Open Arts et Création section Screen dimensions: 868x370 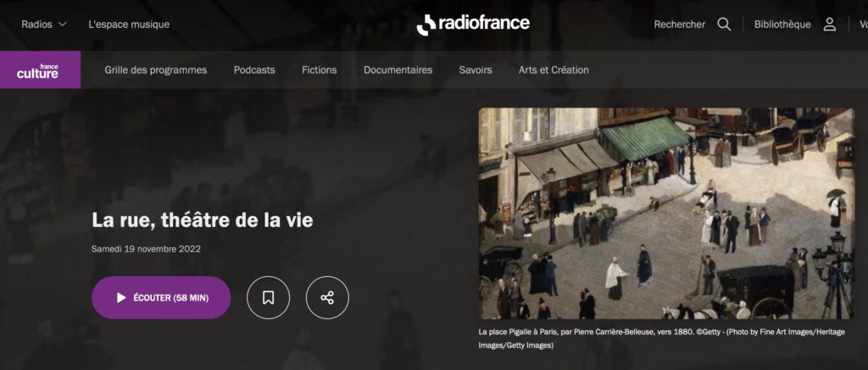(554, 69)
